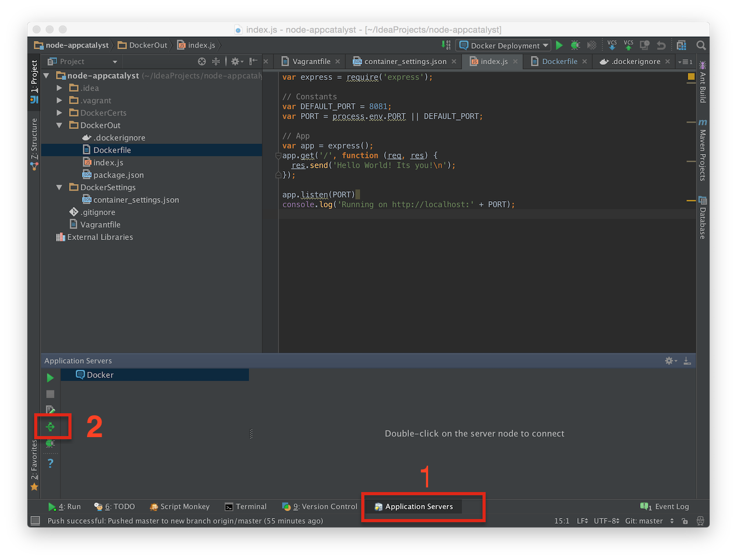Viewport: 737px width, 560px height.
Task: Click the VCS update project icon
Action: coord(612,46)
